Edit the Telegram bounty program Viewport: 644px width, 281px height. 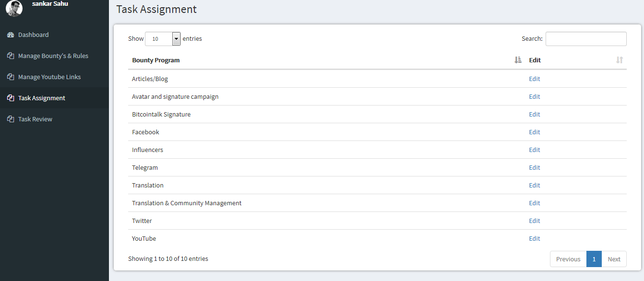pyautogui.click(x=535, y=168)
